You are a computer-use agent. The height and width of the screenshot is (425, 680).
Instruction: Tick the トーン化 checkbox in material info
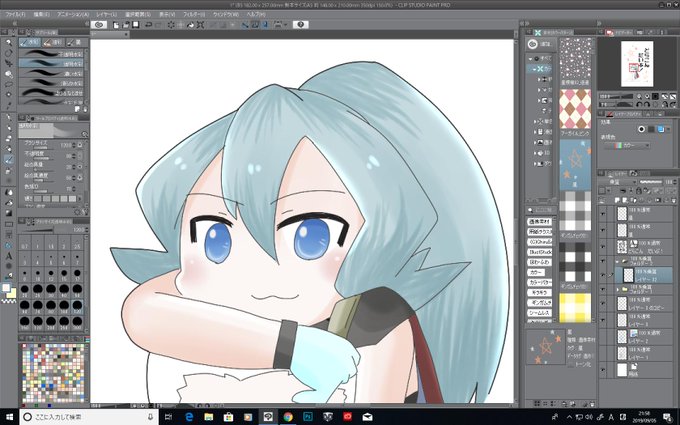click(570, 365)
